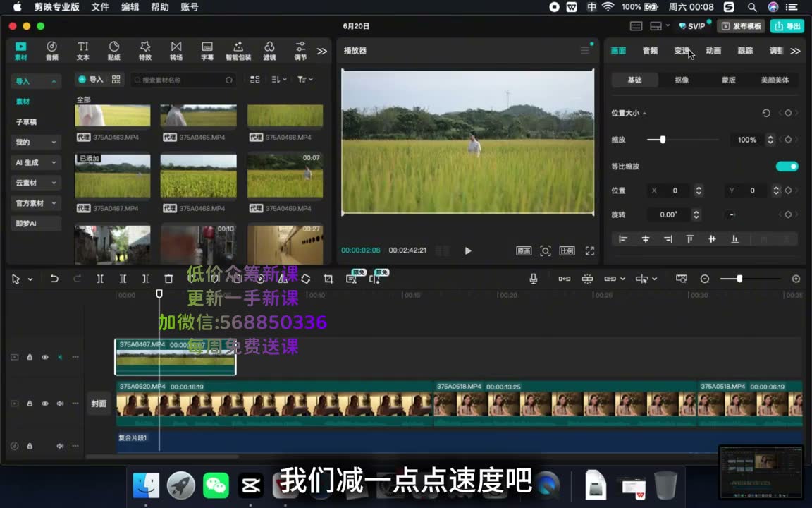The width and height of the screenshot is (812, 508).
Task: Switch to the 动画 animation tab
Action: tap(713, 50)
